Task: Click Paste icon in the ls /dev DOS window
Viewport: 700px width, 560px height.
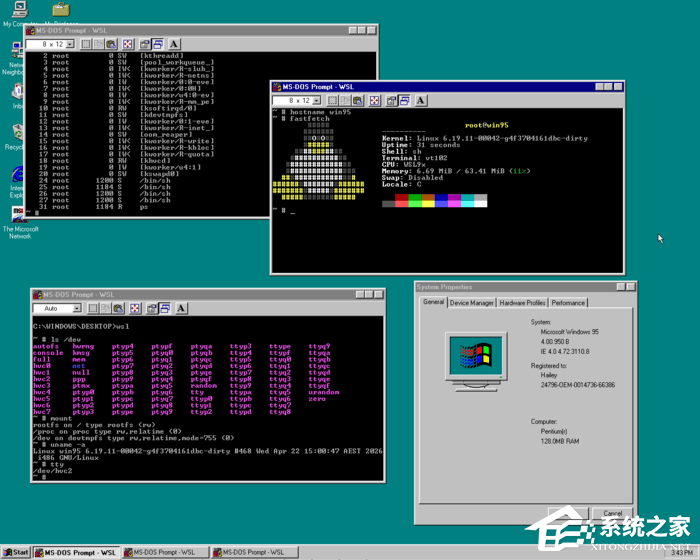Action: click(118, 308)
